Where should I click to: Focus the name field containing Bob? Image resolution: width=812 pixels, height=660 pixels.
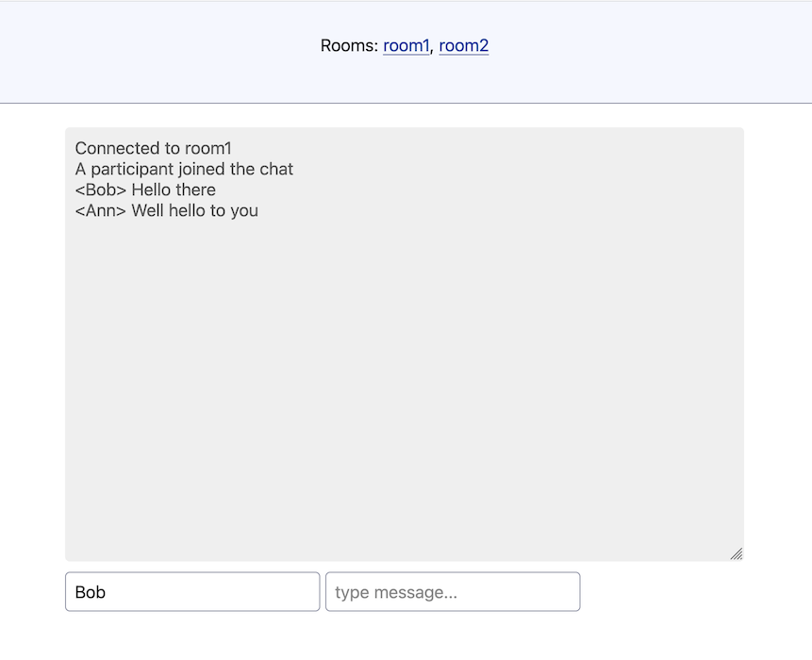pos(192,592)
